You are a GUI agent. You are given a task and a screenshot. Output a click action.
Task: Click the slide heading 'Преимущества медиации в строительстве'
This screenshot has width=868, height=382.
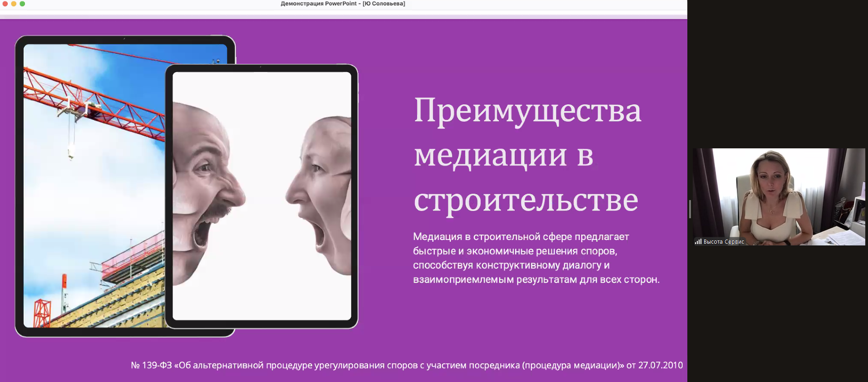(527, 154)
